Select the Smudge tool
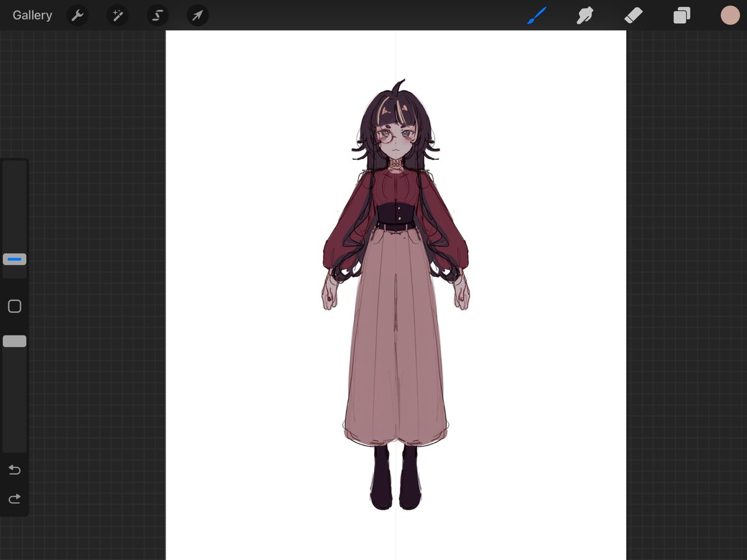 point(585,15)
